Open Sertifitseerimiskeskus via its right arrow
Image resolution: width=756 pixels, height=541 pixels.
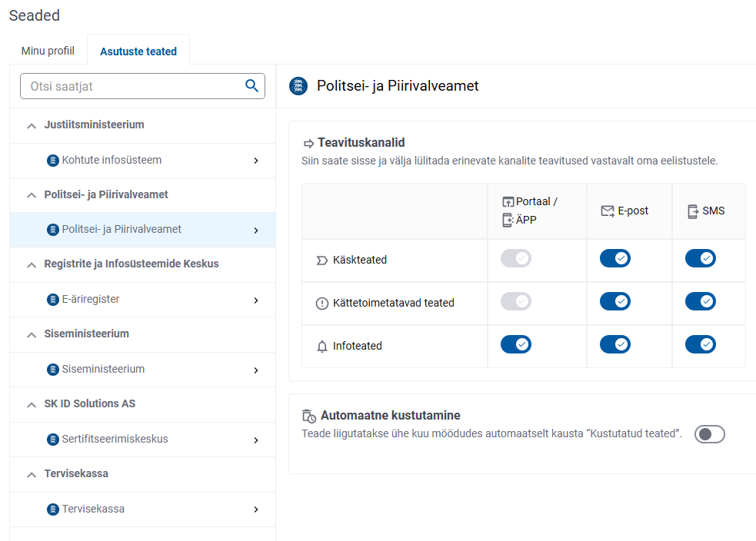click(256, 440)
